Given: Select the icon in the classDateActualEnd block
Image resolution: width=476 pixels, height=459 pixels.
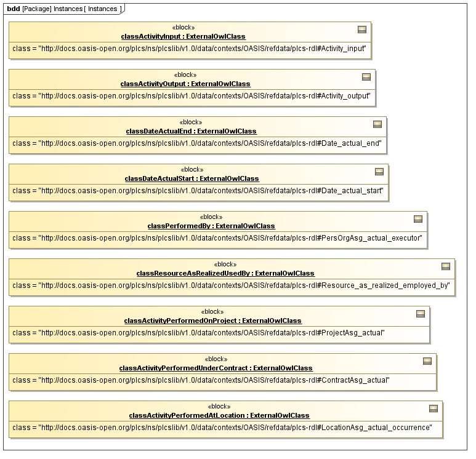Looking at the screenshot, I should 377,124.
